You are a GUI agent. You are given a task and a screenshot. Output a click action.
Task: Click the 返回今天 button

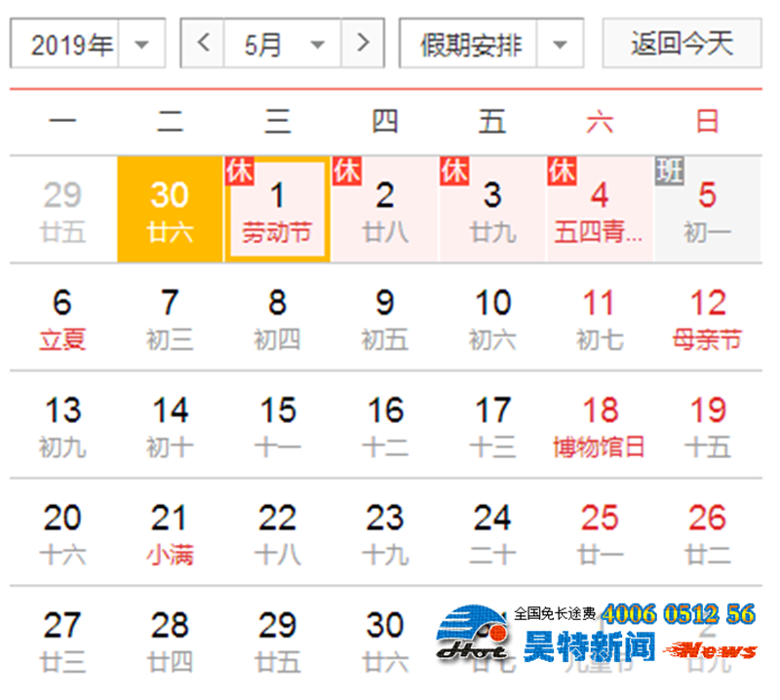[x=682, y=43]
